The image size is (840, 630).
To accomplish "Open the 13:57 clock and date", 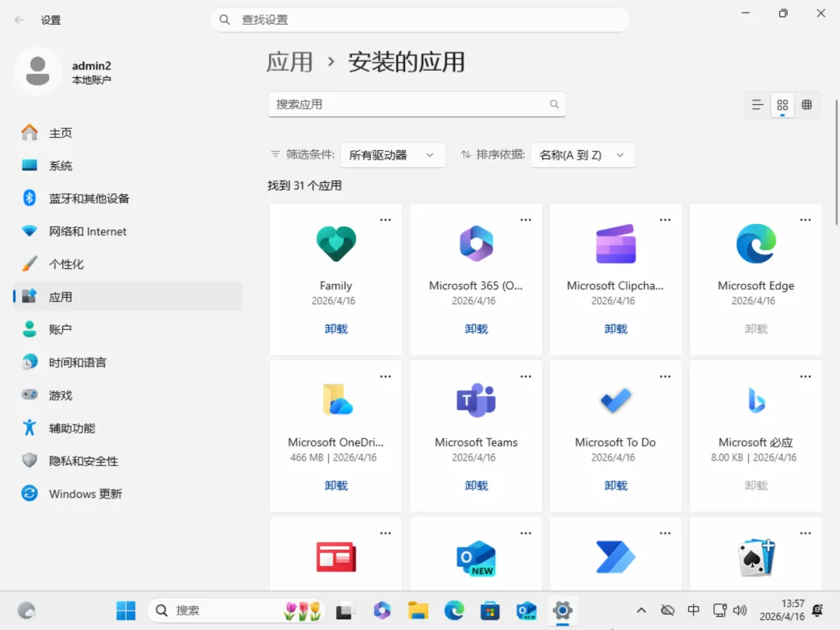I will [x=782, y=611].
